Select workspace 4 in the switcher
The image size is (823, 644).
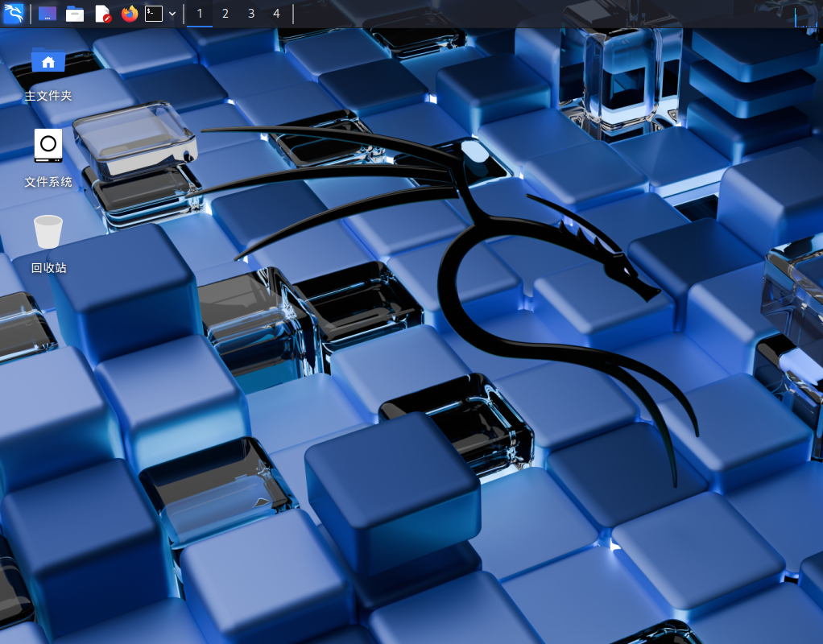pos(276,14)
